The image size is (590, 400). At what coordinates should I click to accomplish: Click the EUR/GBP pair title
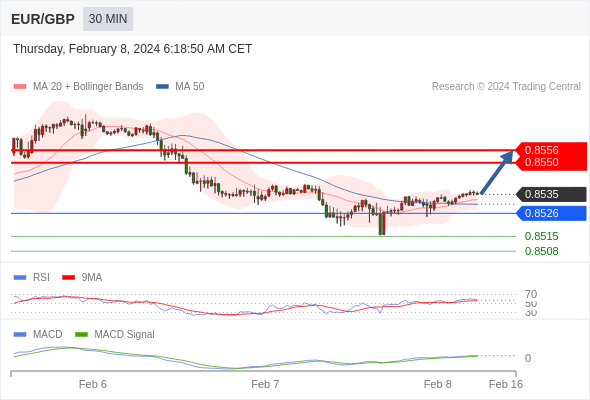[x=43, y=19]
